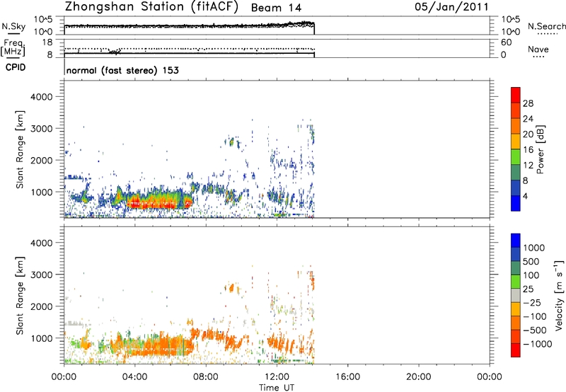Click the date '05/Jan/2011'
This screenshot has width=566, height=392.
coord(451,7)
